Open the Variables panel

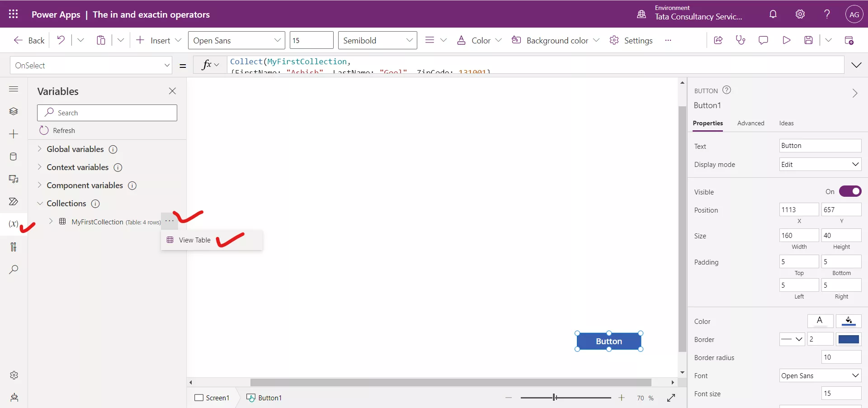(14, 224)
